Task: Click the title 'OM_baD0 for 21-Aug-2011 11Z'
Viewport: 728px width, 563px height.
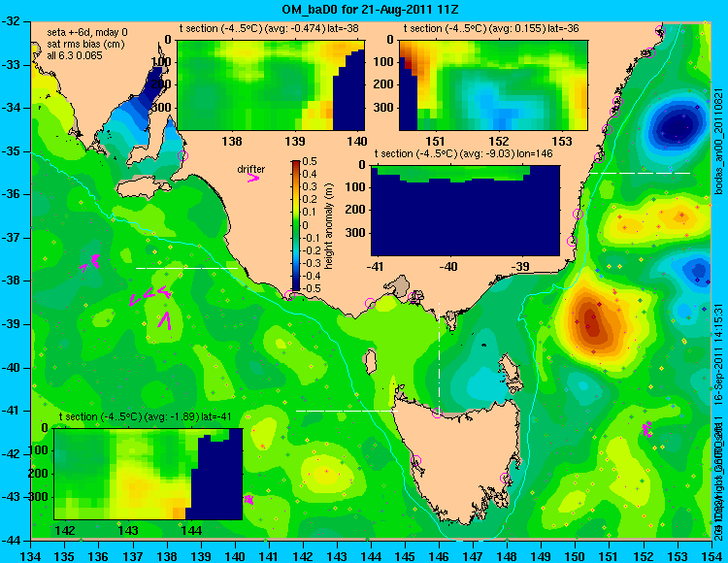Action: [370, 9]
